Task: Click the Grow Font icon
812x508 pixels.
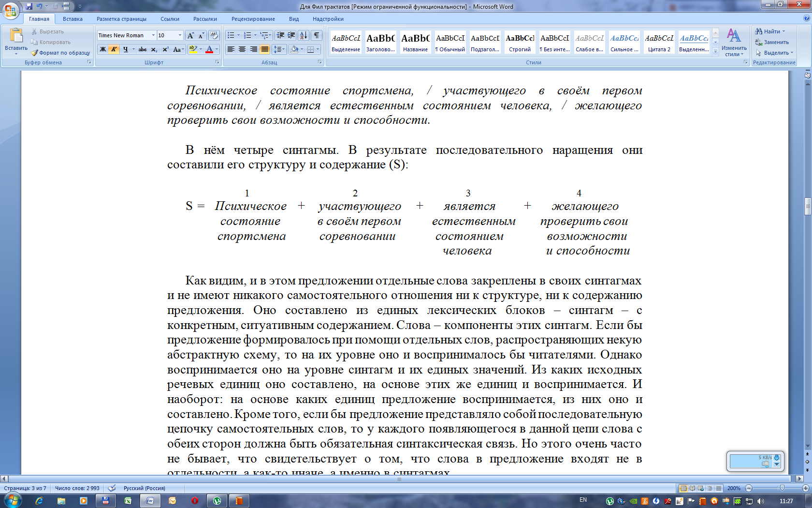Action: click(x=190, y=35)
